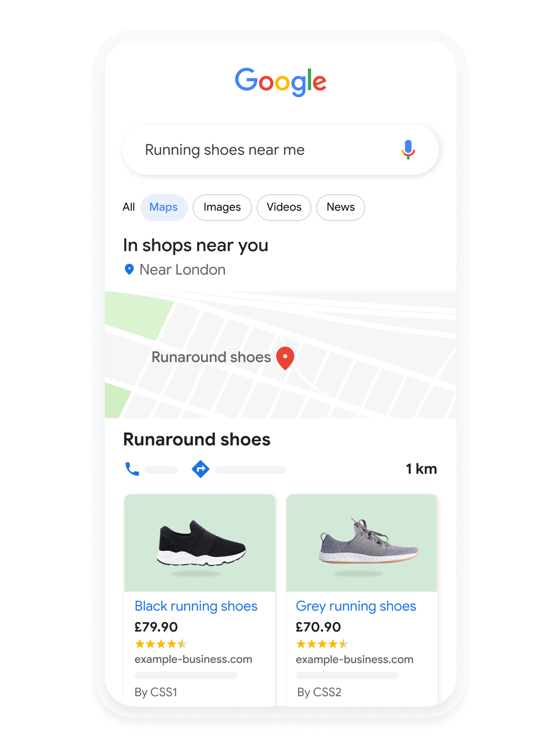Click the red Runaround shoes map pin
The image size is (560, 747).
pos(285,358)
